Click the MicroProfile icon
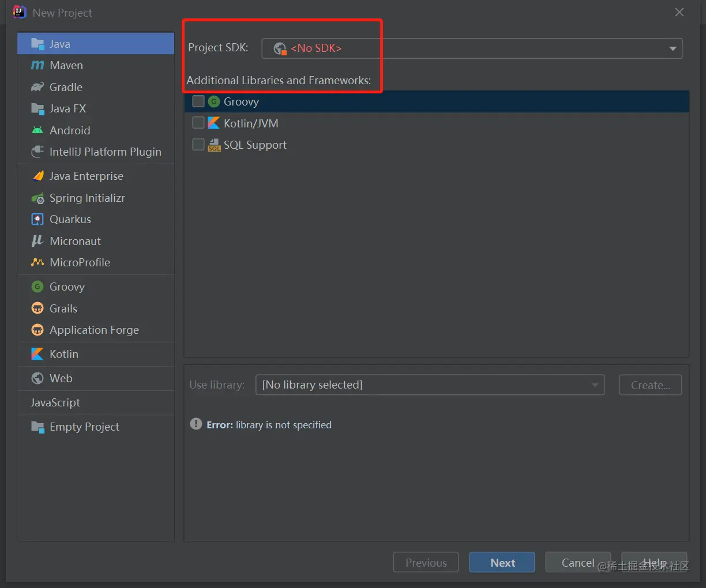The width and height of the screenshot is (706, 588). click(37, 262)
